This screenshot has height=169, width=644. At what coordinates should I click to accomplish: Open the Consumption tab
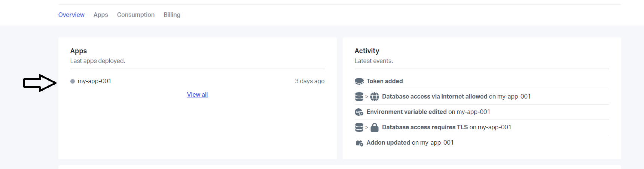(136, 15)
